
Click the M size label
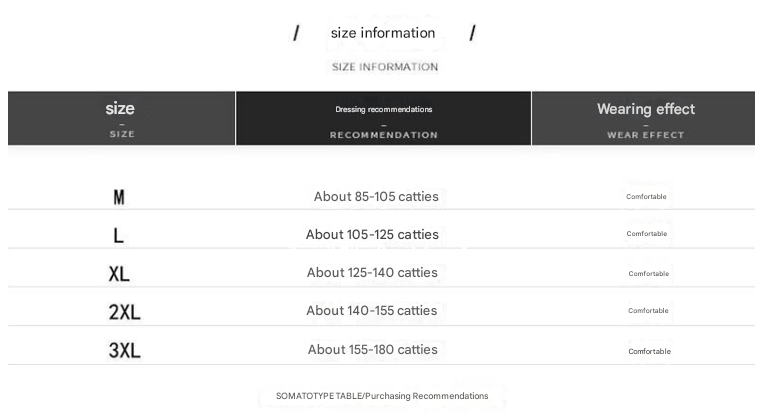point(119,198)
